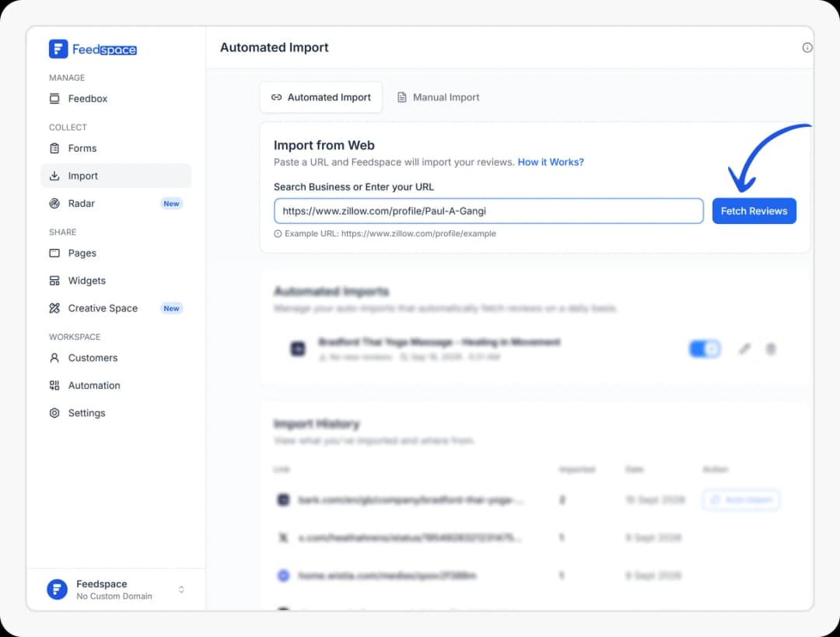Viewport: 840px width, 637px height.
Task: Click the New badge beside Radar
Action: pyautogui.click(x=171, y=204)
